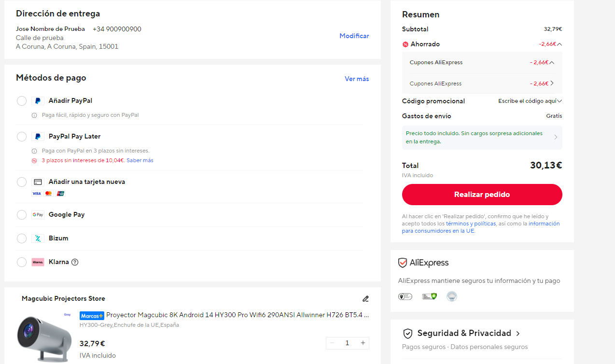
Task: Click the info icon beside Paga fácil text
Action: tap(34, 115)
